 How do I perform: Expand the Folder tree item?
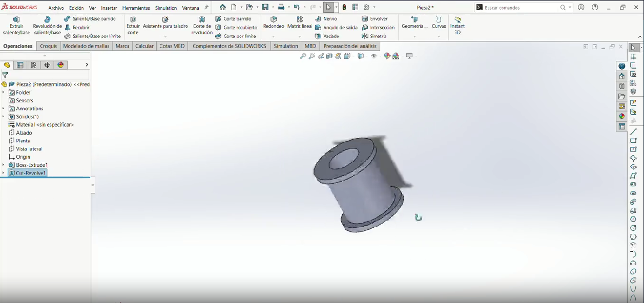click(3, 93)
